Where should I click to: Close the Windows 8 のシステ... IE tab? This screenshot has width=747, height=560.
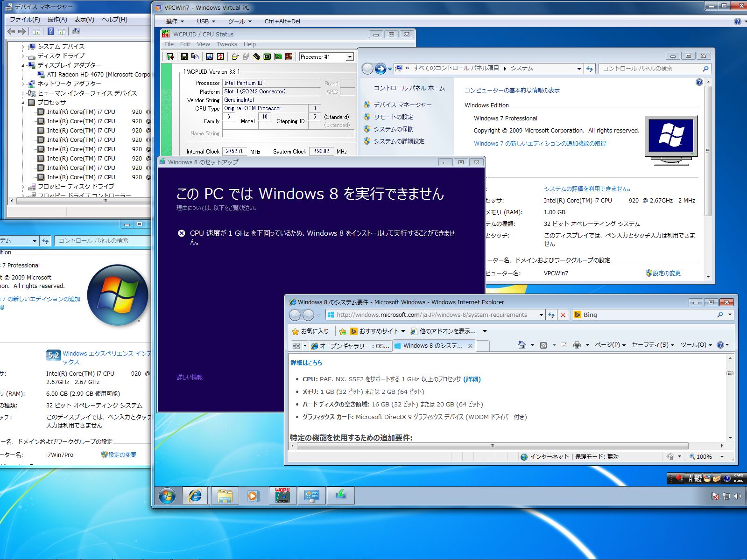[470, 346]
